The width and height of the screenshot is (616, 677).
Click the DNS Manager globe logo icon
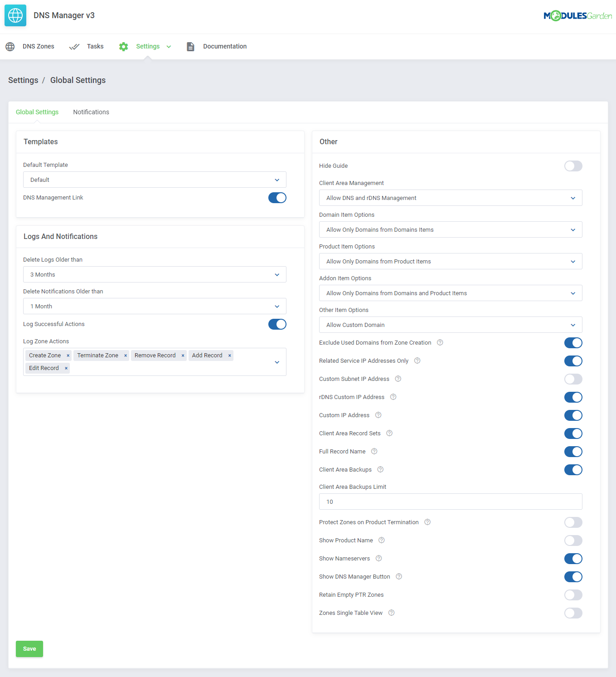[x=15, y=15]
